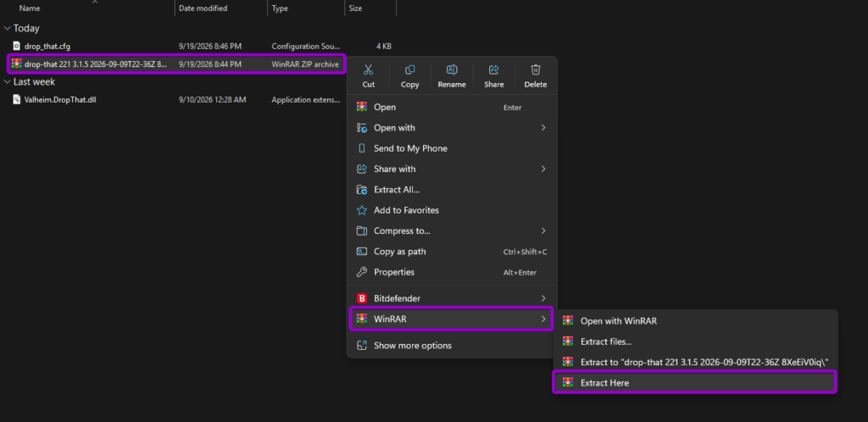This screenshot has height=422, width=868.
Task: Click the WinRAR ZIP archive type cell
Action: pos(305,64)
